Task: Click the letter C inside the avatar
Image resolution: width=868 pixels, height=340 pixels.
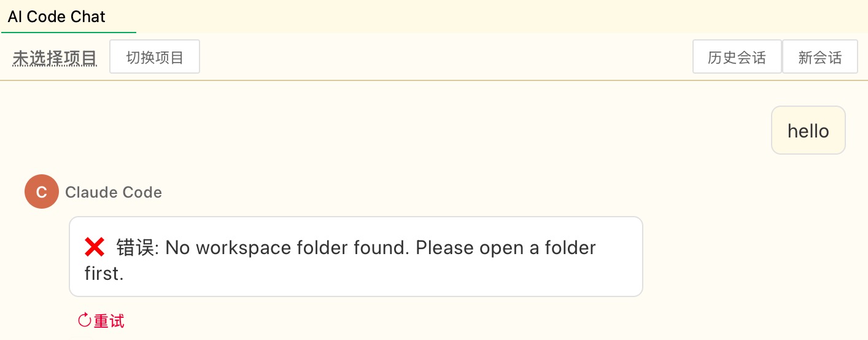Action: 41,192
